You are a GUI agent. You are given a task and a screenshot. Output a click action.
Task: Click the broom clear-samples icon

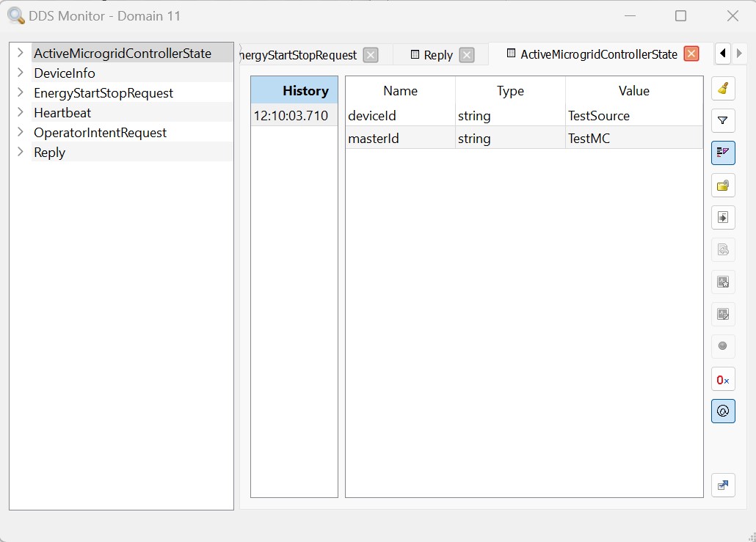[x=723, y=89]
